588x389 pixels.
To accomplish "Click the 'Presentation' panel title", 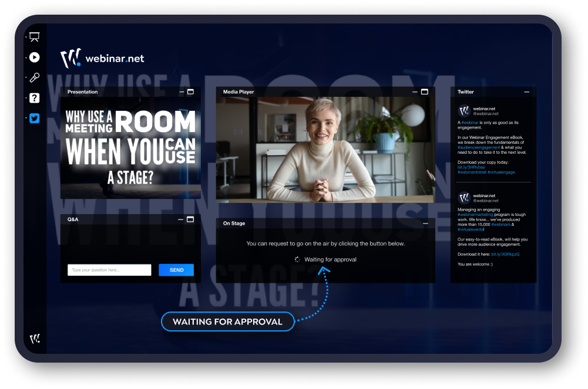I will 82,92.
